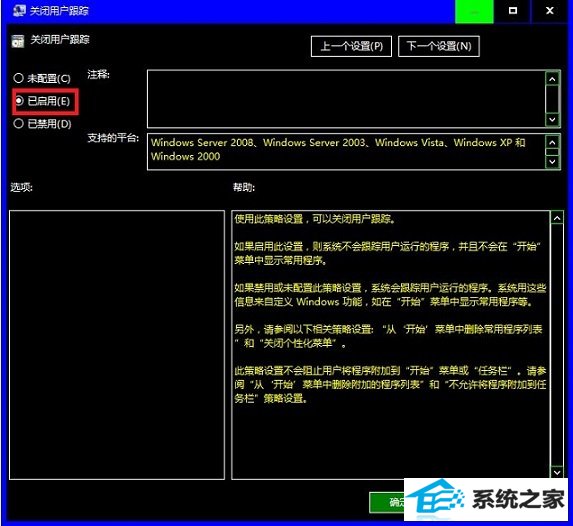This screenshot has width=573, height=526.
Task: Click up arrow of 支持的平台 scrollbar
Action: click(552, 142)
